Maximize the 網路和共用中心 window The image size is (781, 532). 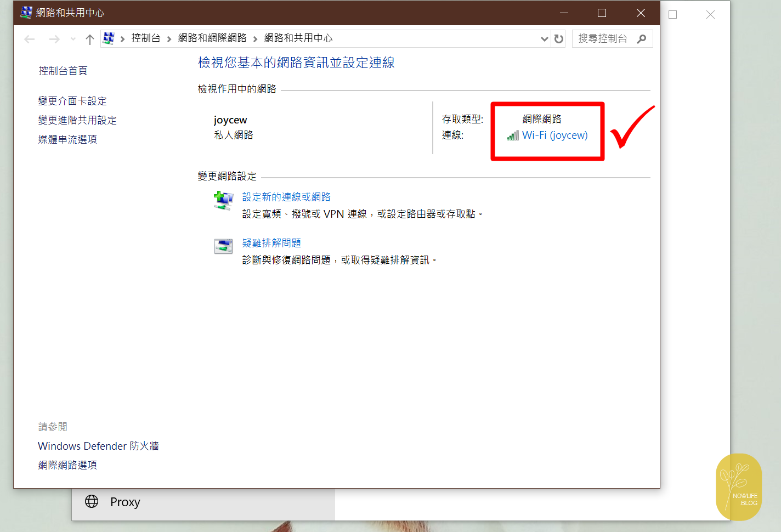coord(602,13)
